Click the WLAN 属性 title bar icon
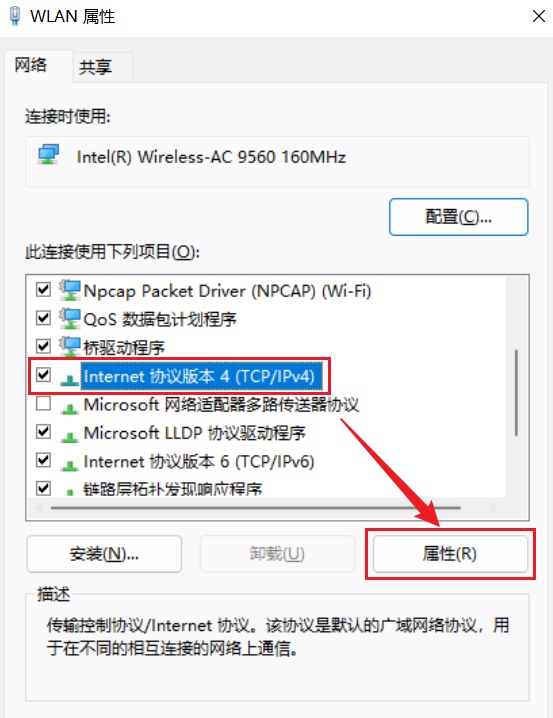This screenshot has height=718, width=553. click(15, 16)
